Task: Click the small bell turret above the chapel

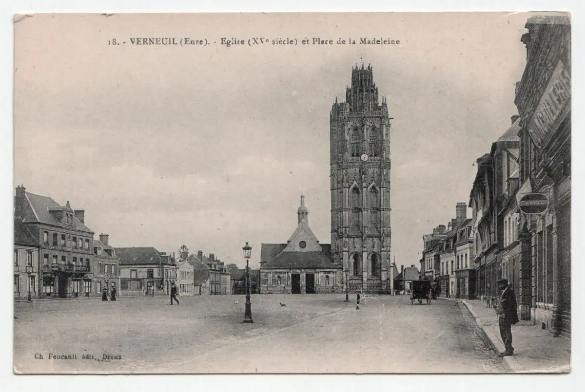Action: pyautogui.click(x=302, y=210)
